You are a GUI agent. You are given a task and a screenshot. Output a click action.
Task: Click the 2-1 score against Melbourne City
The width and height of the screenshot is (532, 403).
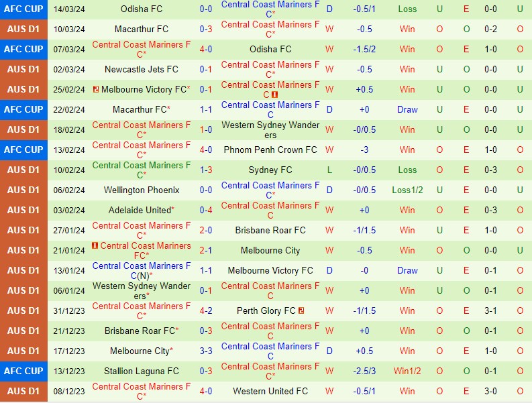coord(206,250)
